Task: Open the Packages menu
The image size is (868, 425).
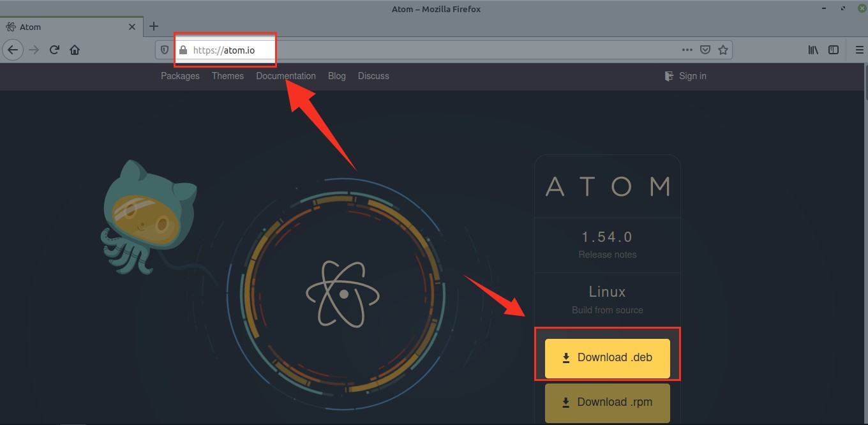Action: coord(180,76)
